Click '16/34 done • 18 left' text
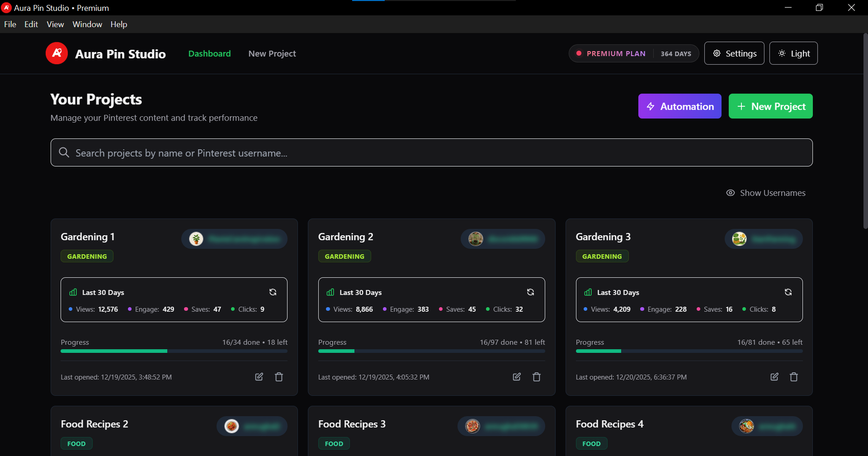The height and width of the screenshot is (456, 868). click(x=255, y=342)
